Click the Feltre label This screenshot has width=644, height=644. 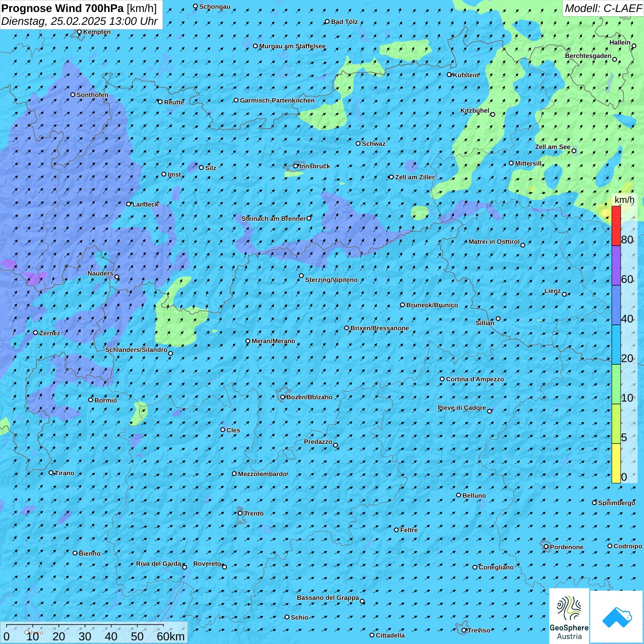409,530
